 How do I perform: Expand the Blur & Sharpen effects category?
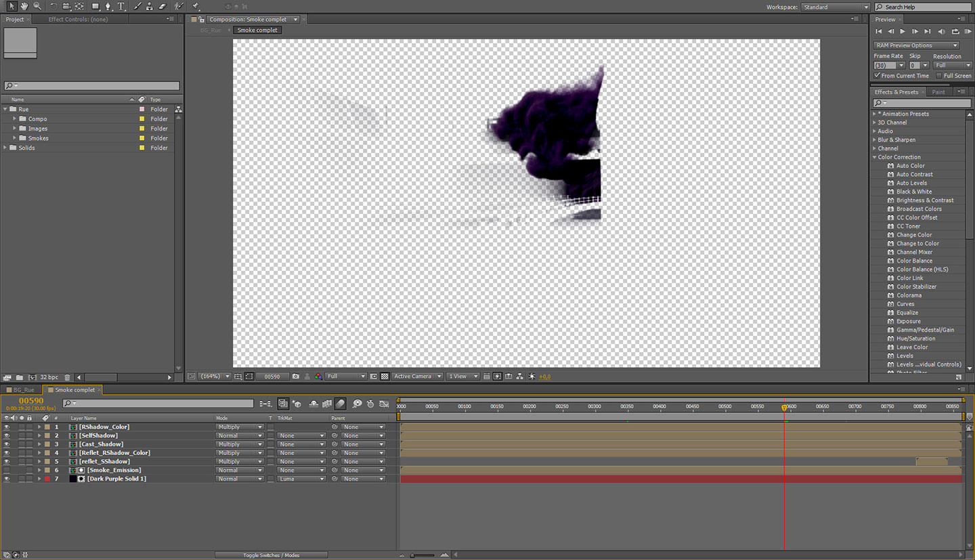click(875, 140)
